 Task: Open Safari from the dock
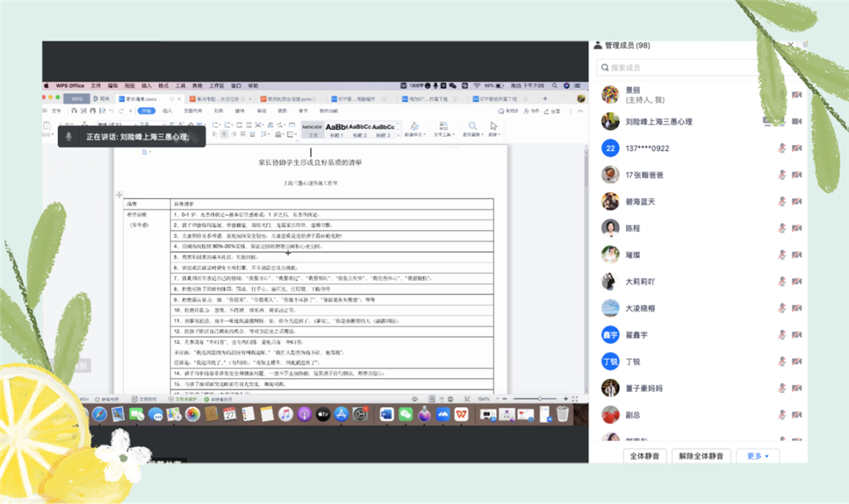pyautogui.click(x=99, y=413)
